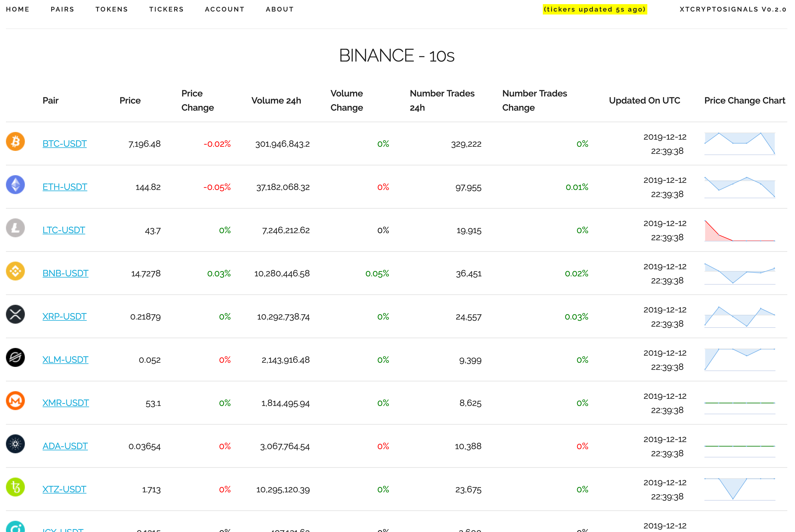The height and width of the screenshot is (532, 795).
Task: Click the Bitcoin coin icon
Action: tap(15, 141)
